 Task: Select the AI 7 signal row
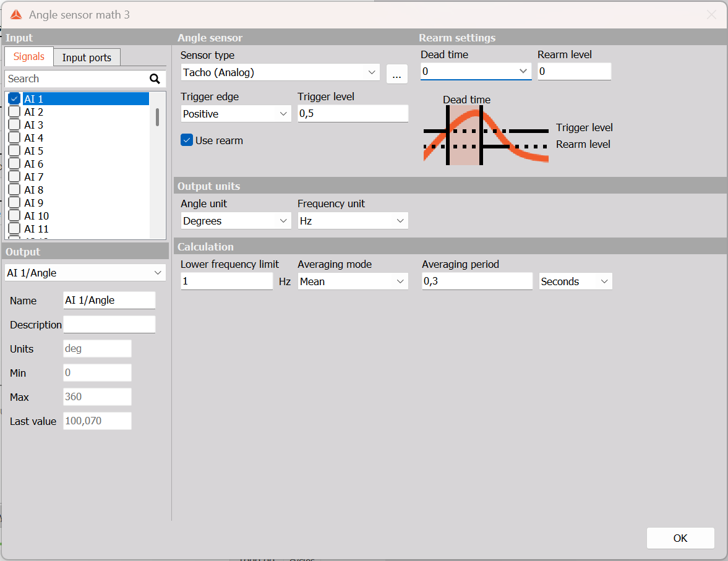click(85, 176)
